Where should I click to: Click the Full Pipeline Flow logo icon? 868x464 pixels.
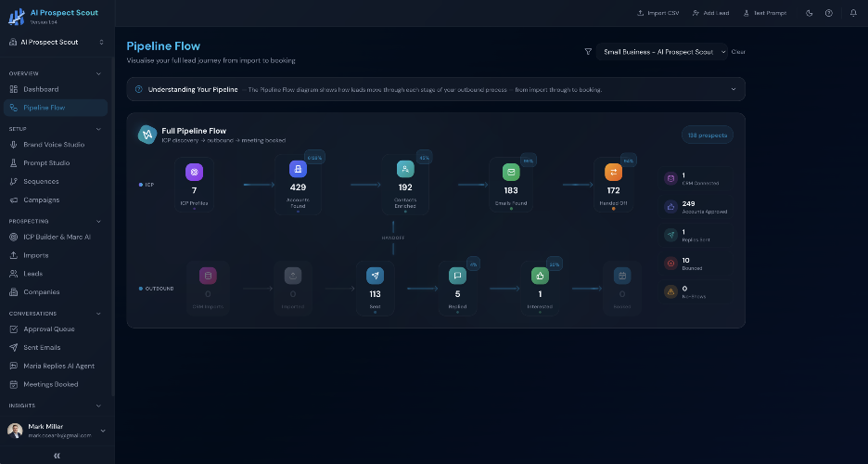(x=147, y=135)
